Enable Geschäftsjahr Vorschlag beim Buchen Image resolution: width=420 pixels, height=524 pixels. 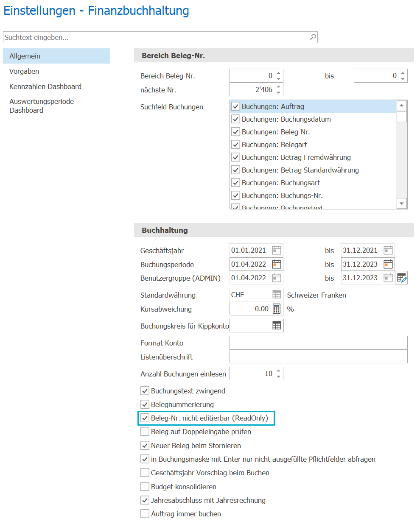[145, 473]
